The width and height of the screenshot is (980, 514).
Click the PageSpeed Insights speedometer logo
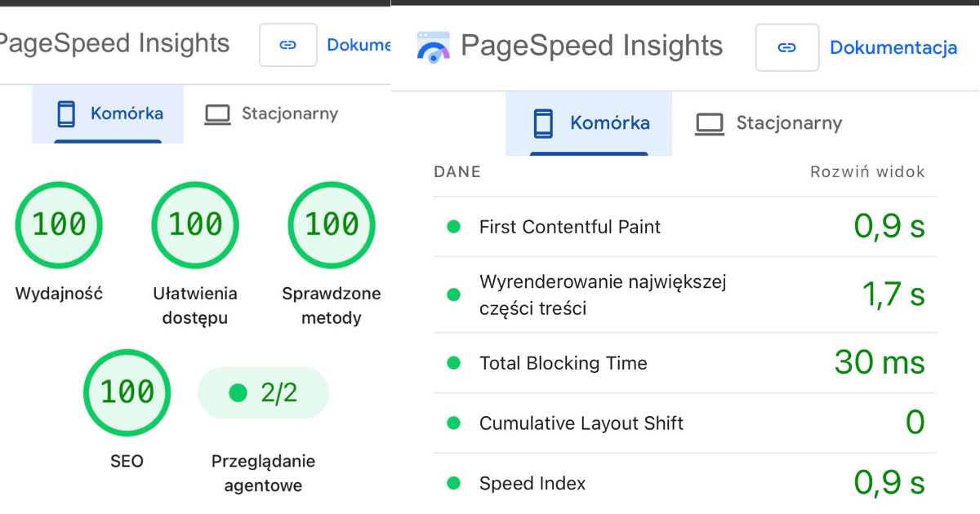(433, 47)
